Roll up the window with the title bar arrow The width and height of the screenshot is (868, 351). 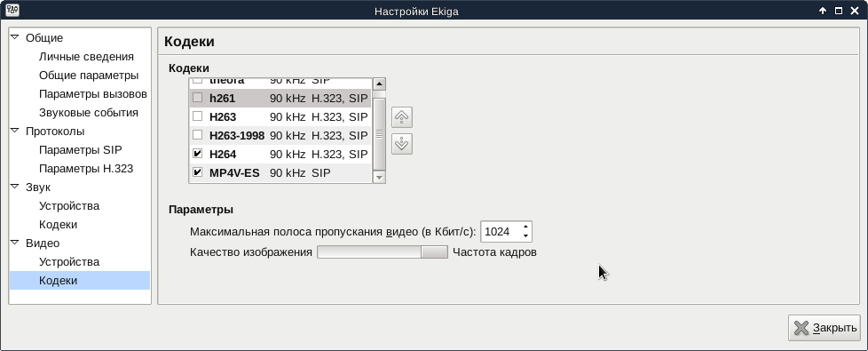823,11
